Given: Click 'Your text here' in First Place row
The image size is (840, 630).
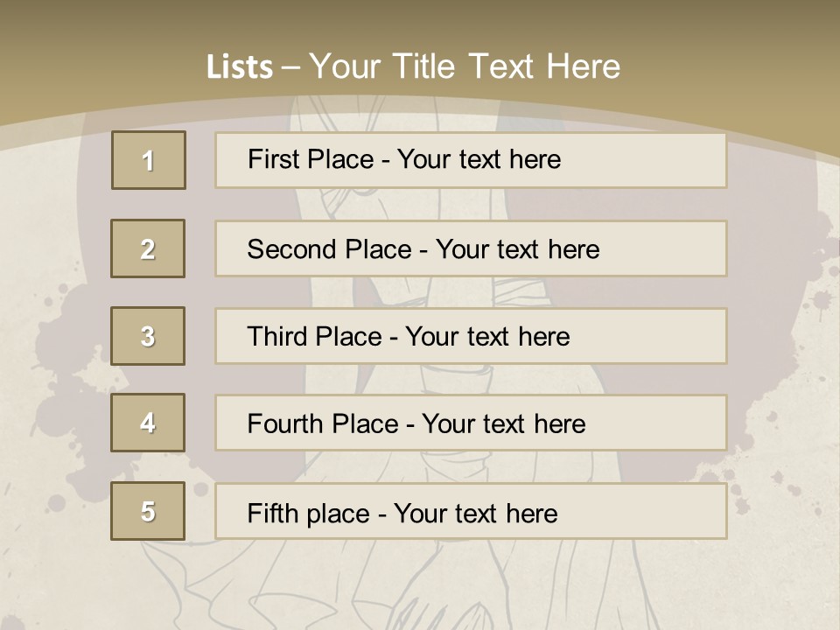Looking at the screenshot, I should point(479,159).
